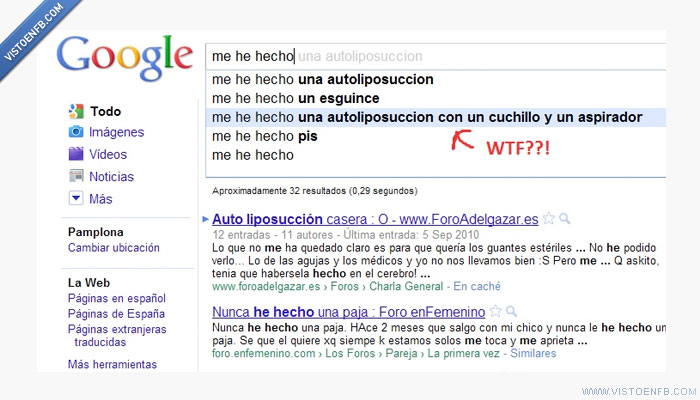The image size is (700, 400).
Task: Click the La Web heading
Action: (89, 283)
